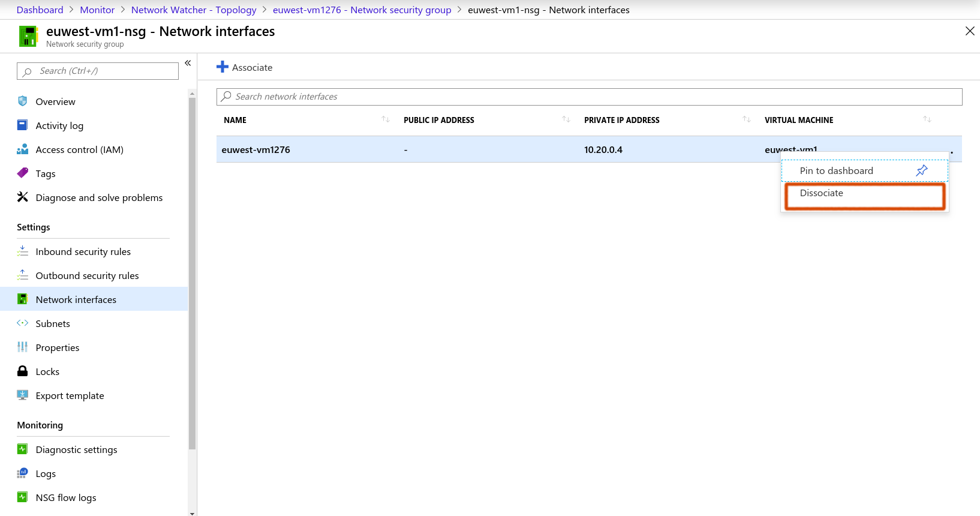Click the Overview shield icon
Image resolution: width=980 pixels, height=516 pixels.
23,101
